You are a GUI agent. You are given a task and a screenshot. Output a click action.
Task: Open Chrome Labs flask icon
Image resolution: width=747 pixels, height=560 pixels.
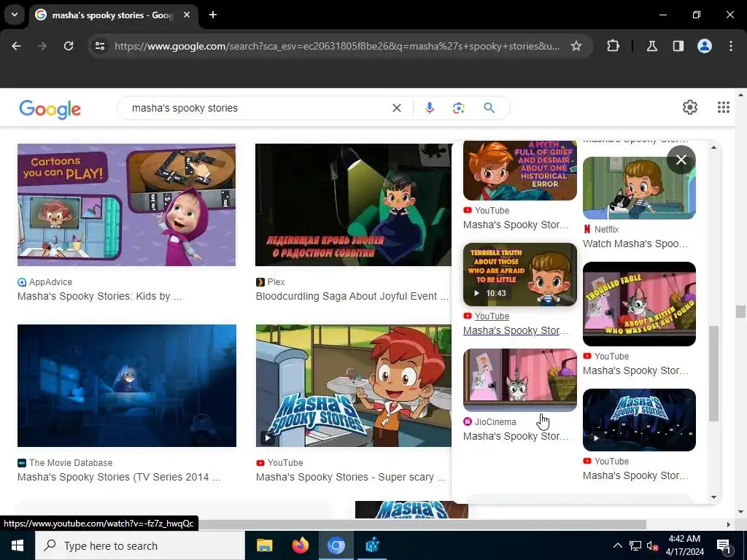[x=651, y=46]
